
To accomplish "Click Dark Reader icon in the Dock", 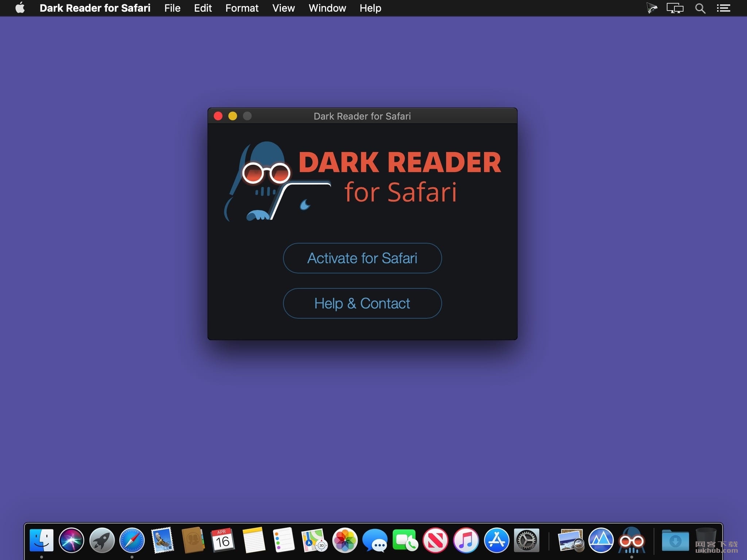I will [632, 540].
